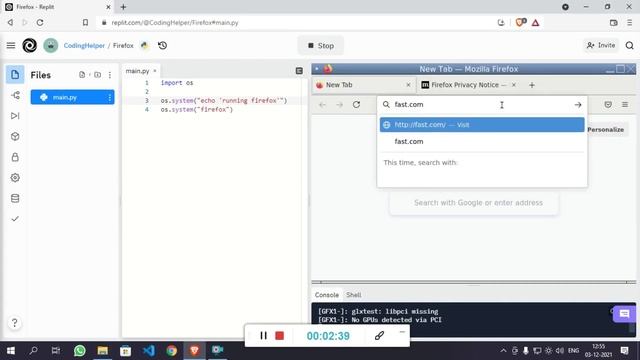Go forward in Firefox

[x=339, y=104]
